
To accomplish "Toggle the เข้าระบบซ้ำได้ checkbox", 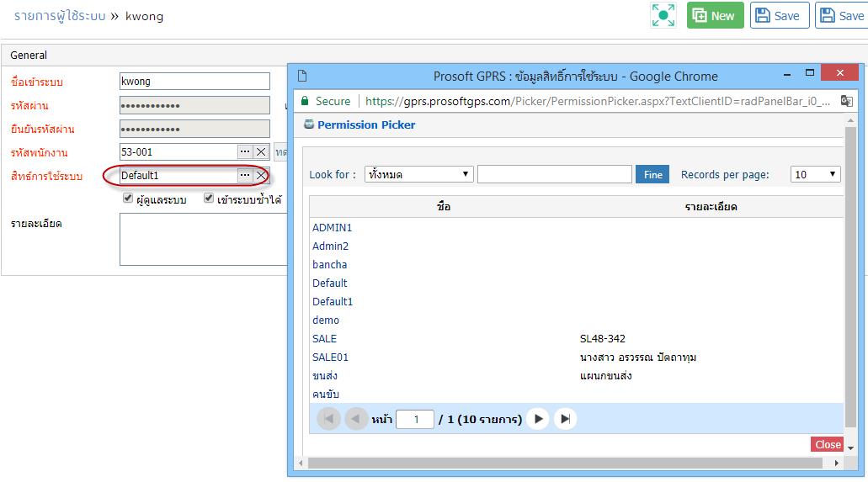I will click(x=209, y=199).
